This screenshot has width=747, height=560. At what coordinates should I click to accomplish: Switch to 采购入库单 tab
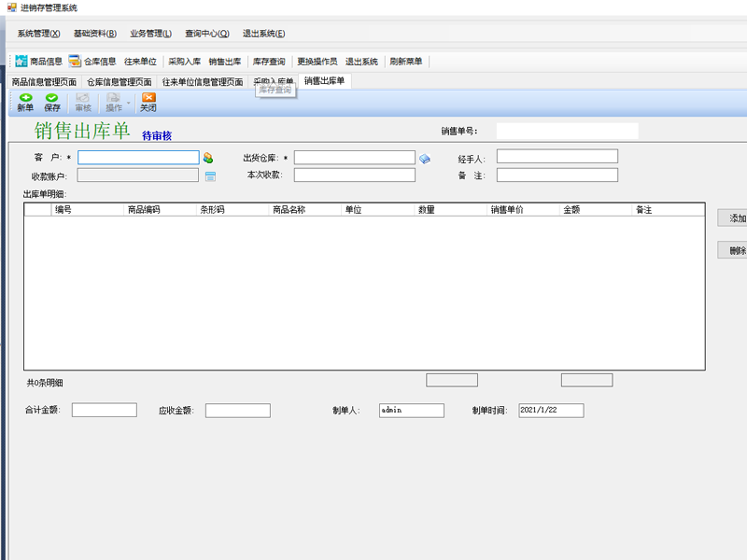pyautogui.click(x=274, y=81)
